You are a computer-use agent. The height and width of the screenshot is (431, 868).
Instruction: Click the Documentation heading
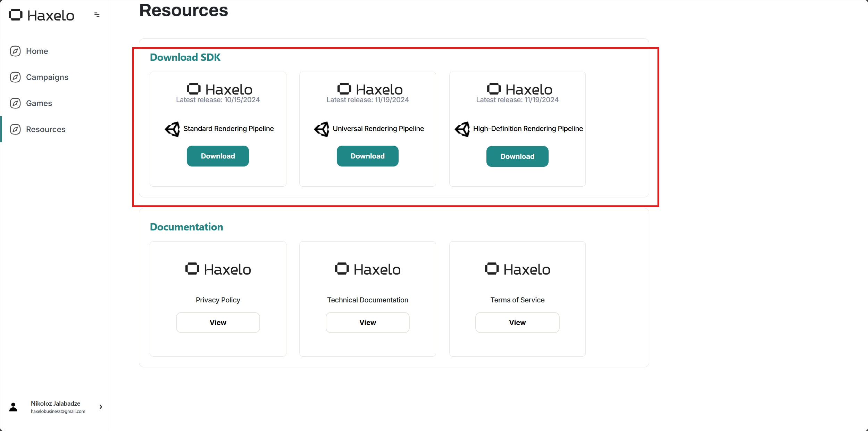(x=186, y=227)
